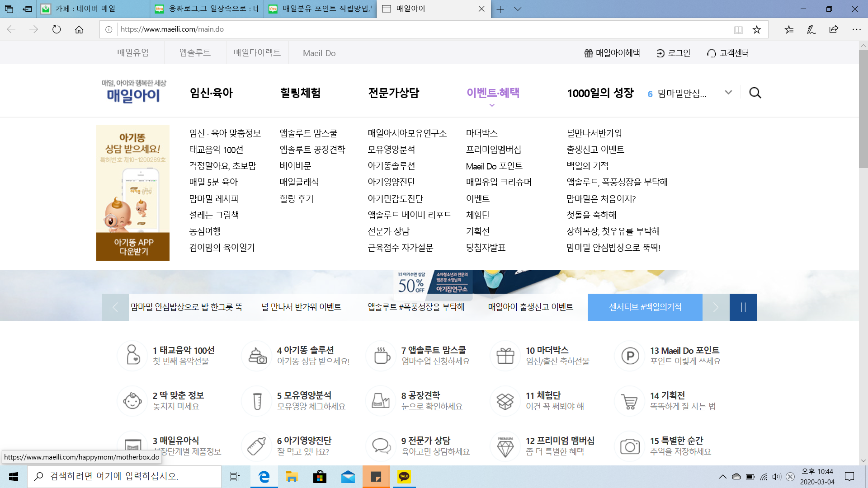Open the 매일아이혜택 link

tap(612, 53)
